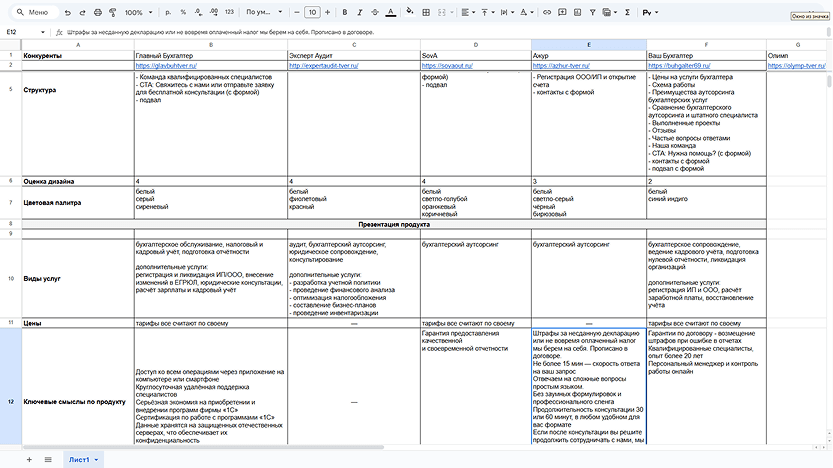Viewport: 833px width, 468px height.
Task: Format as currency (р.)
Action: tap(168, 12)
